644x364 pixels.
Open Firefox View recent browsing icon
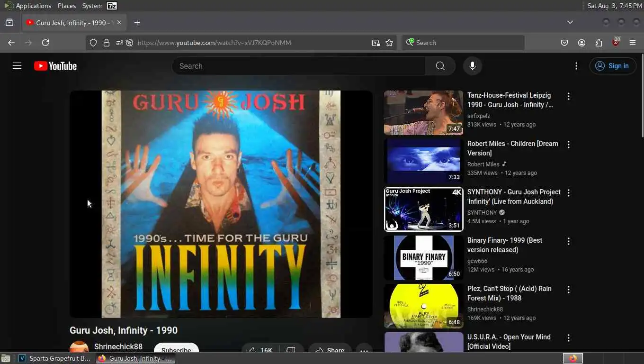click(9, 22)
